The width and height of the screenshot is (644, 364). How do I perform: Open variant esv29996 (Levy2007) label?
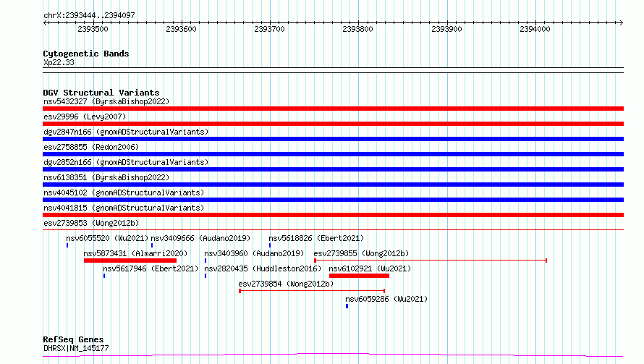[x=85, y=117]
